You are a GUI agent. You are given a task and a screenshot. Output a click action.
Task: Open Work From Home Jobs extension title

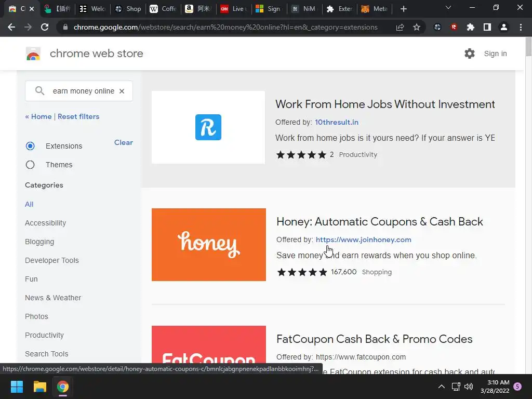385,104
